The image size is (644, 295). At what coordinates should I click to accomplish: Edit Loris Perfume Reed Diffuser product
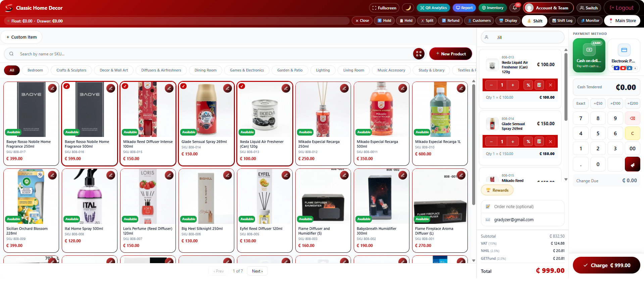(169, 175)
